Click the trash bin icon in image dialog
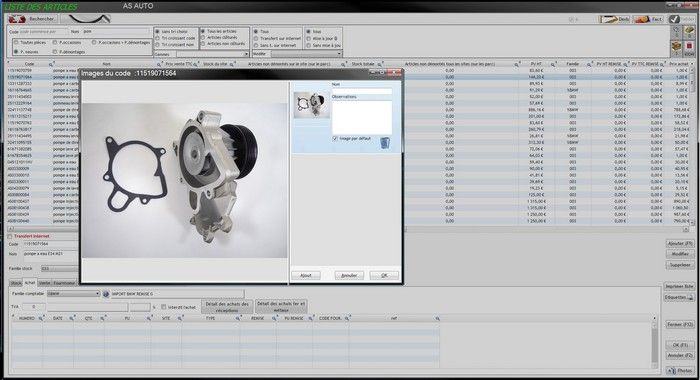 pos(384,143)
